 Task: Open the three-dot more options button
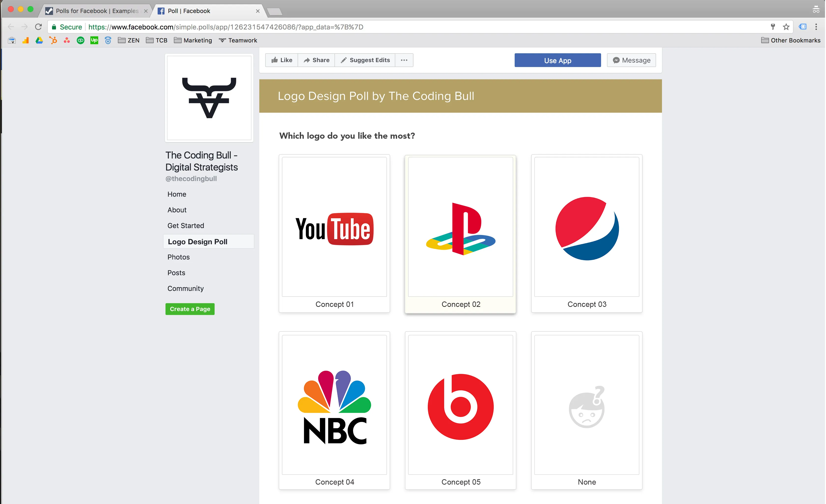[404, 60]
